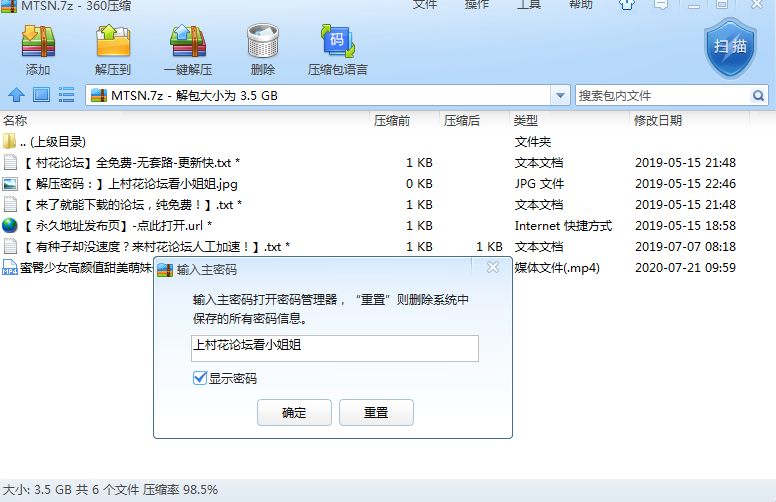The image size is (776, 502).
Task: Open the 工具 menu
Action: 529,5
